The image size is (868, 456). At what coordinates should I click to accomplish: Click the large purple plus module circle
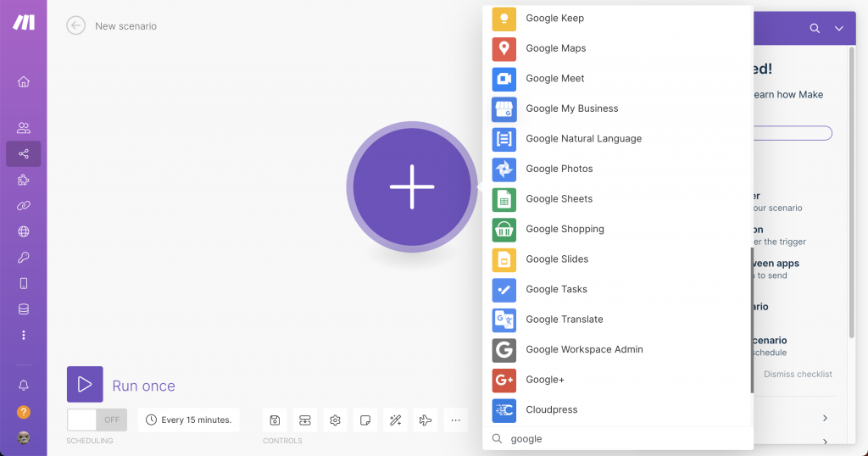point(412,187)
